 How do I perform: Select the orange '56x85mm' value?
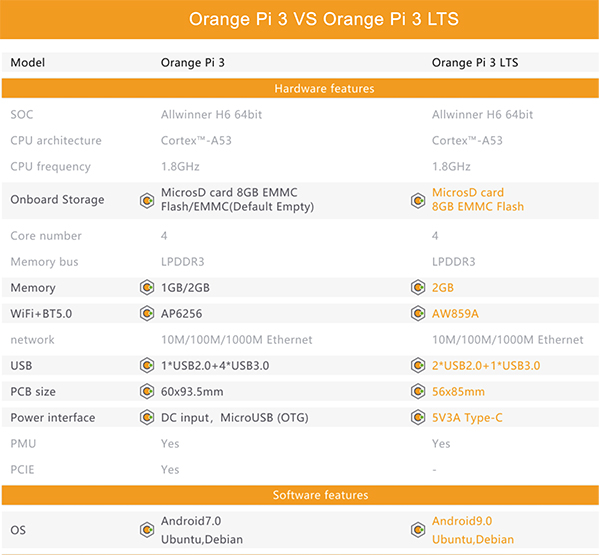click(x=458, y=392)
